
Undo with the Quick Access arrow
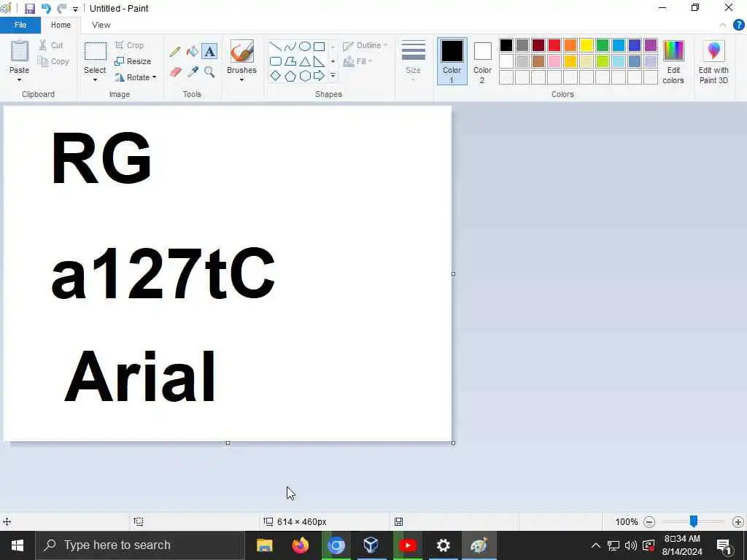46,9
